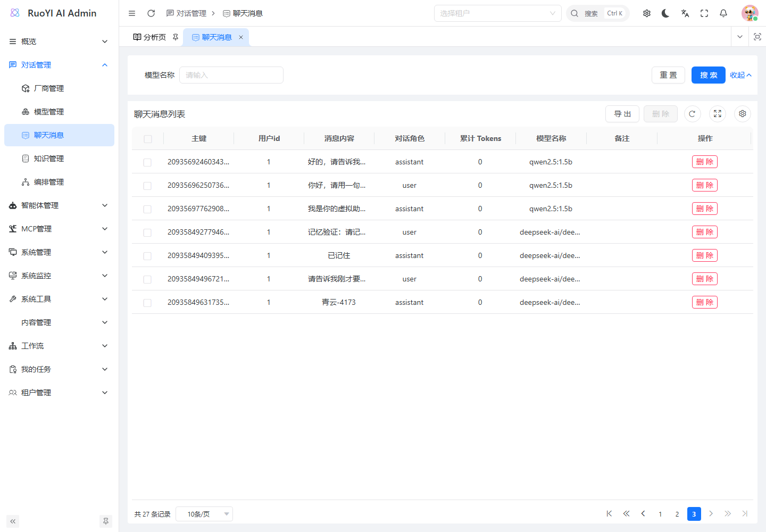The height and width of the screenshot is (532, 766).
Task: Expand the 系统管理 menu
Action: [x=59, y=252]
